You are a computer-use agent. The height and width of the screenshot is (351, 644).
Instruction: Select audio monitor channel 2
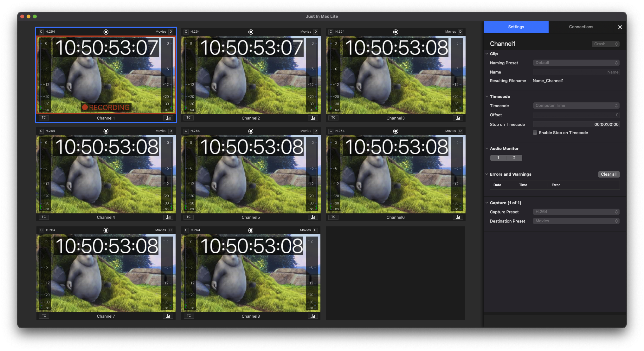(514, 158)
